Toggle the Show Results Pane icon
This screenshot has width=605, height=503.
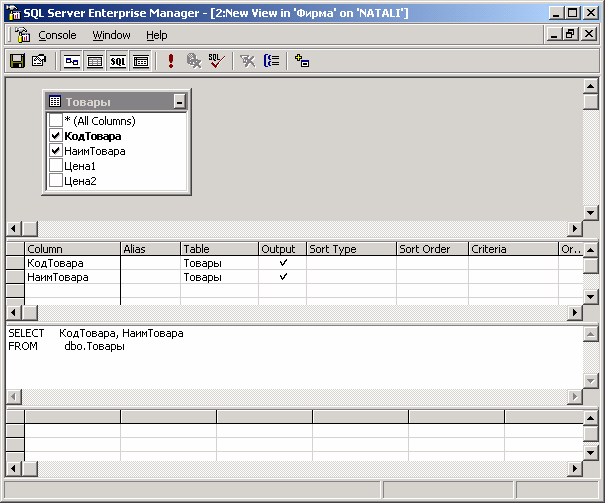click(141, 61)
